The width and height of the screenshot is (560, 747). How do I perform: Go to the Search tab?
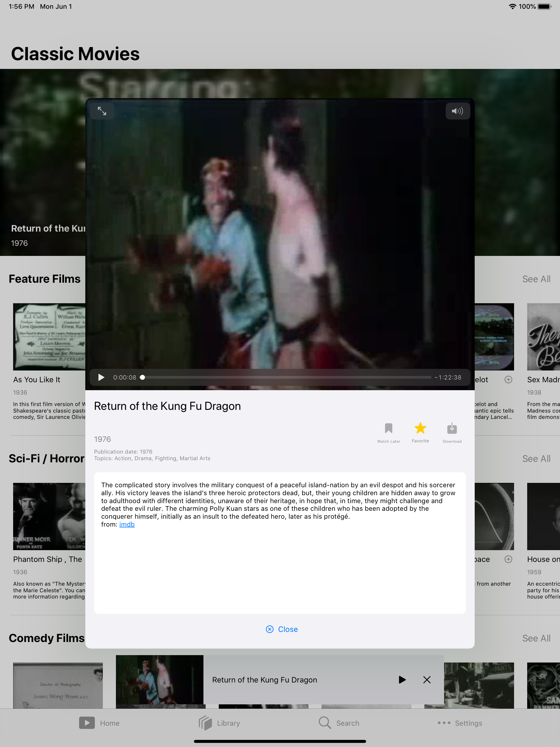point(339,723)
